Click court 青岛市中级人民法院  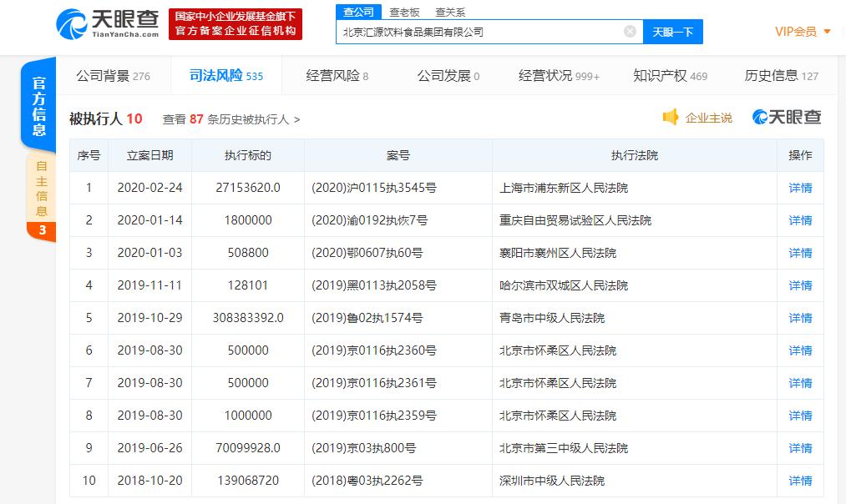551,318
